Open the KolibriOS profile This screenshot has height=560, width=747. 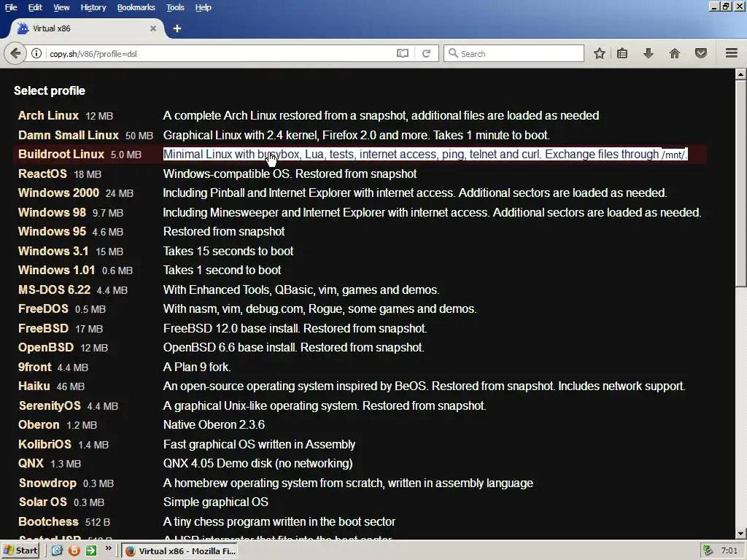44,444
